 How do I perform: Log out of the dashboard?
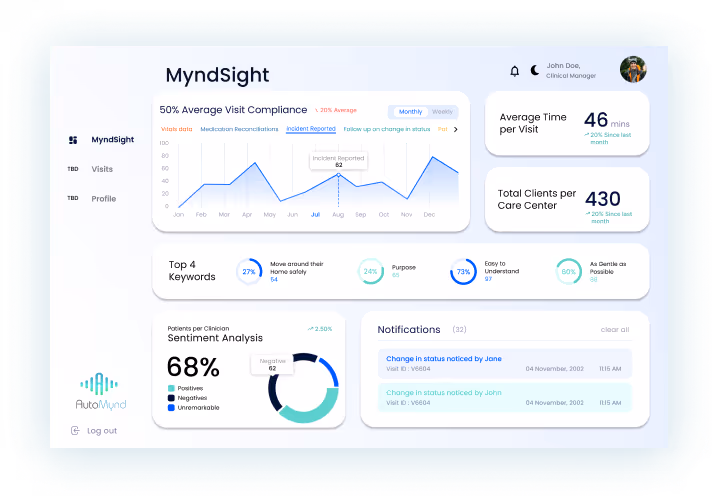click(102, 431)
